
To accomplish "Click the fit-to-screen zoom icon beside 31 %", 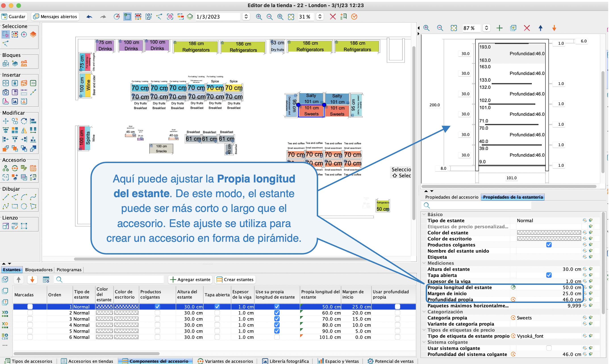I will click(291, 17).
